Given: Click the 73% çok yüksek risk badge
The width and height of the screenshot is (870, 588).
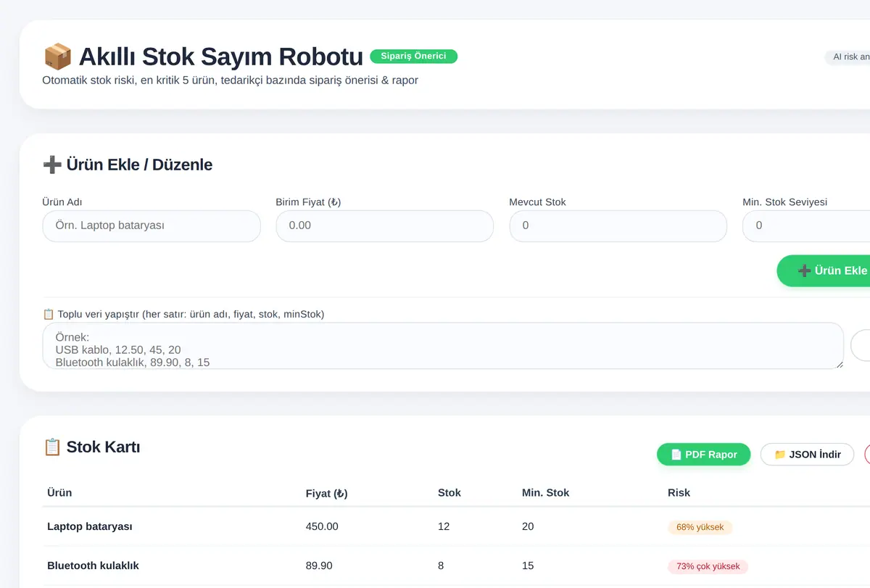Looking at the screenshot, I should pos(708,566).
